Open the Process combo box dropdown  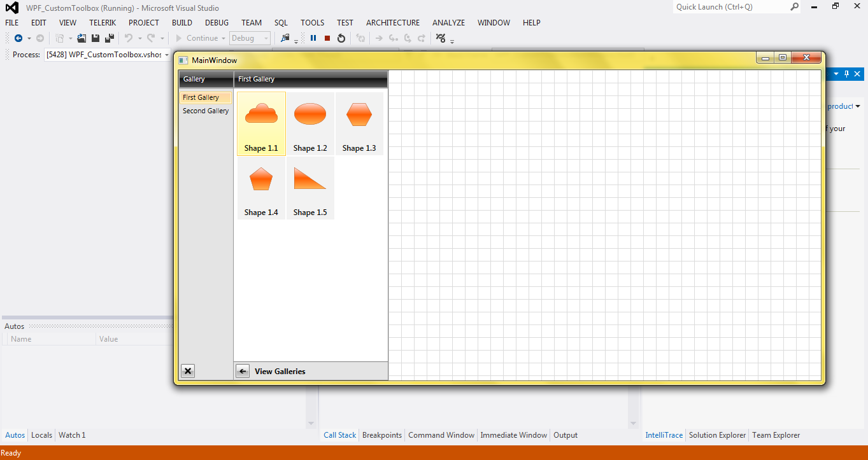pos(167,55)
